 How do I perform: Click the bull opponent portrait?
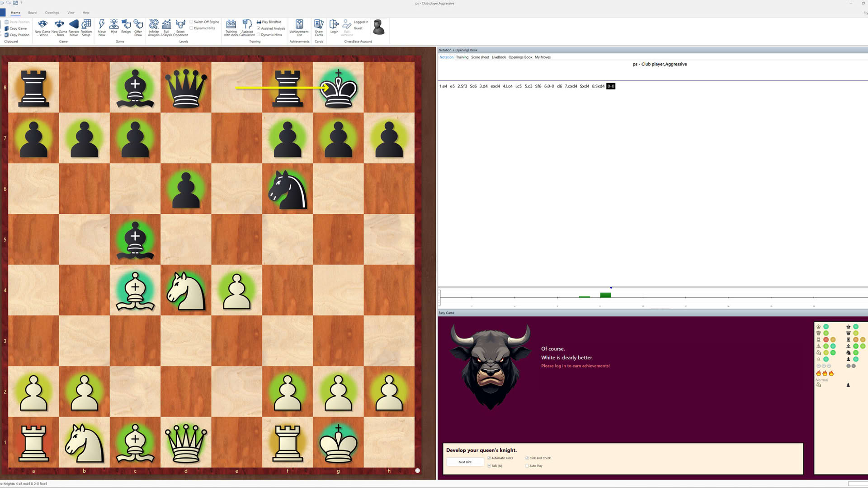point(491,367)
